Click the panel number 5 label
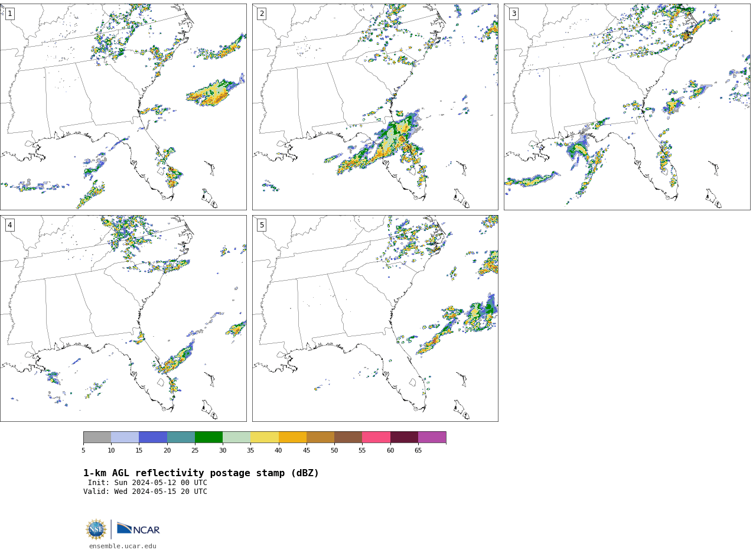Image resolution: width=756 pixels, height=553 pixels. [262, 225]
